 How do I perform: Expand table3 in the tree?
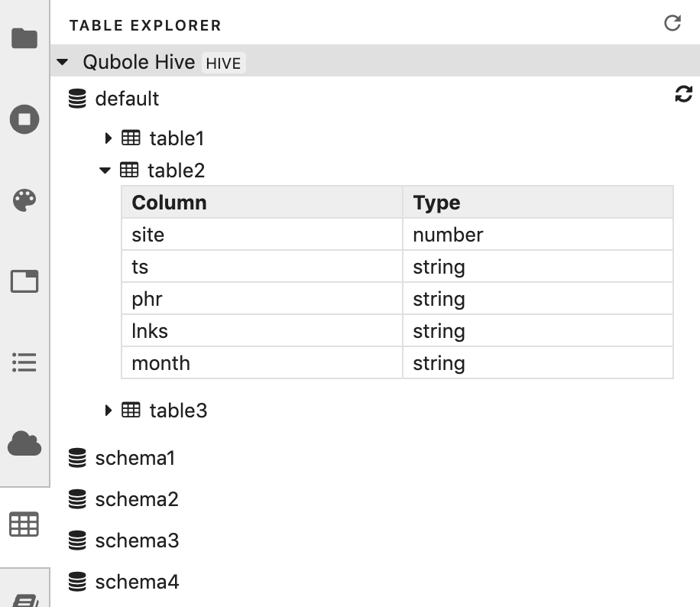(x=108, y=410)
